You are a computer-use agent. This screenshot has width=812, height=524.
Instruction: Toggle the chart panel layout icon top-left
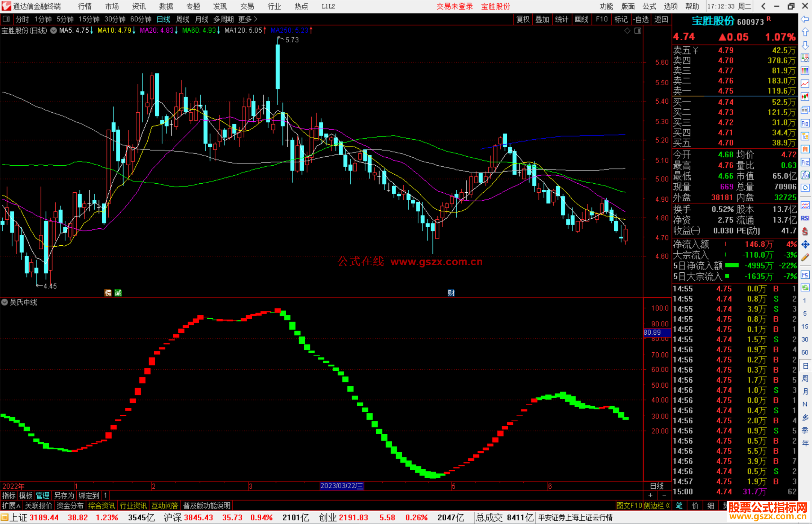click(6, 19)
